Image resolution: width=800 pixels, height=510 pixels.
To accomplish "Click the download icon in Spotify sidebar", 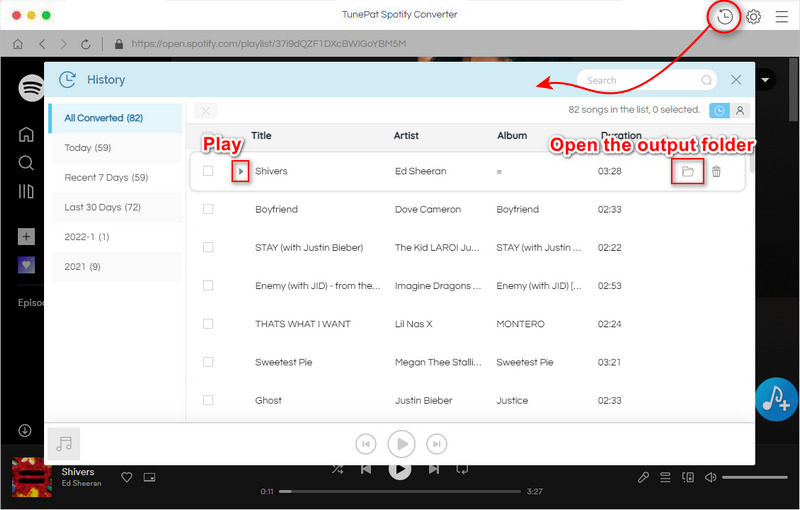I will click(x=24, y=430).
